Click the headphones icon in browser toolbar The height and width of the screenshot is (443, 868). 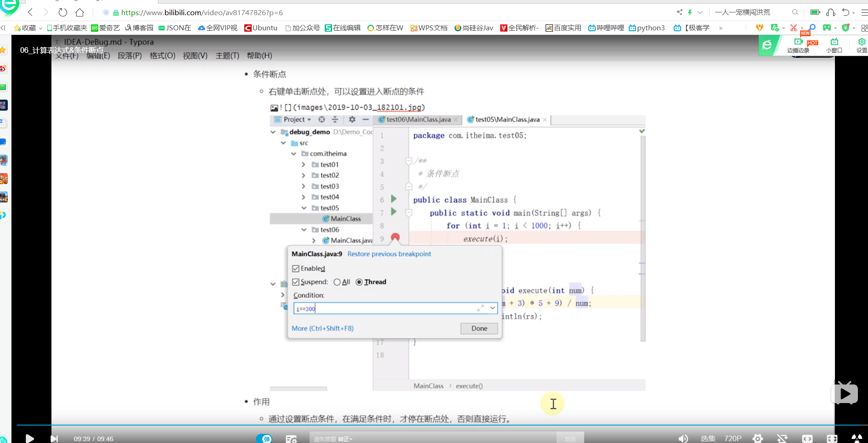[830, 12]
